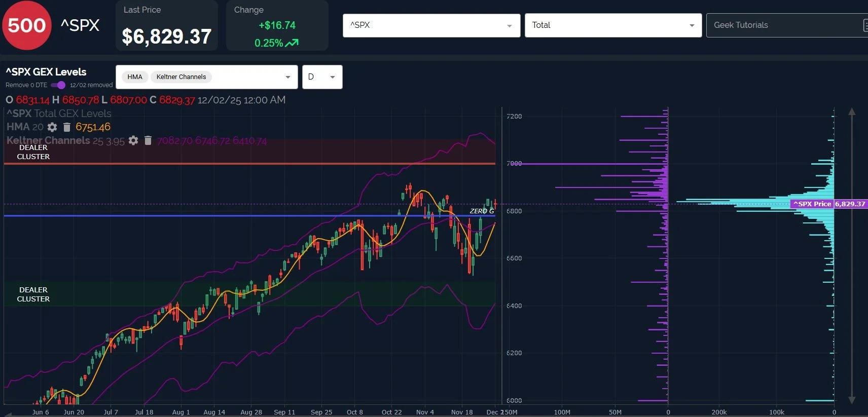Viewport: 868px width, 417px height.
Task: Open the Geek Tutorials box
Action: (787, 25)
